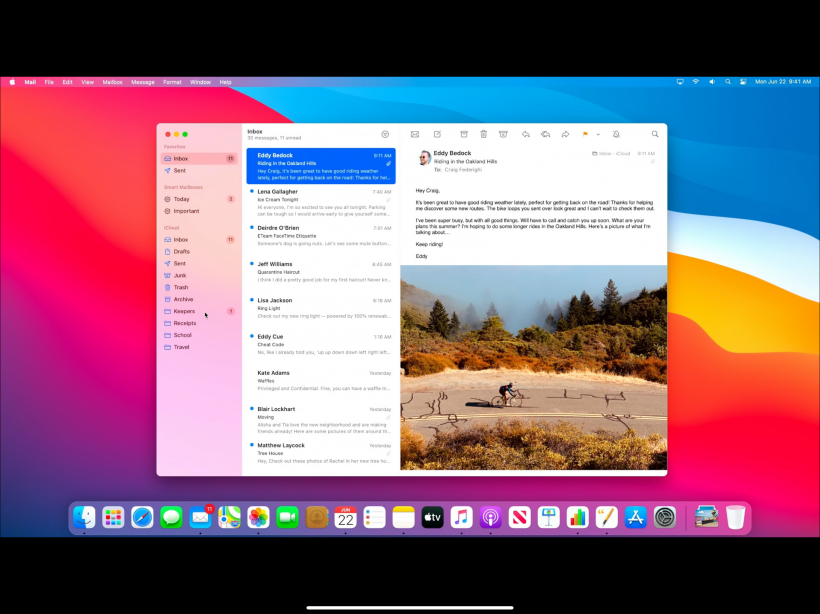The height and width of the screenshot is (614, 820).
Task: Delete the email with the trash toolbar icon
Action: coord(483,134)
